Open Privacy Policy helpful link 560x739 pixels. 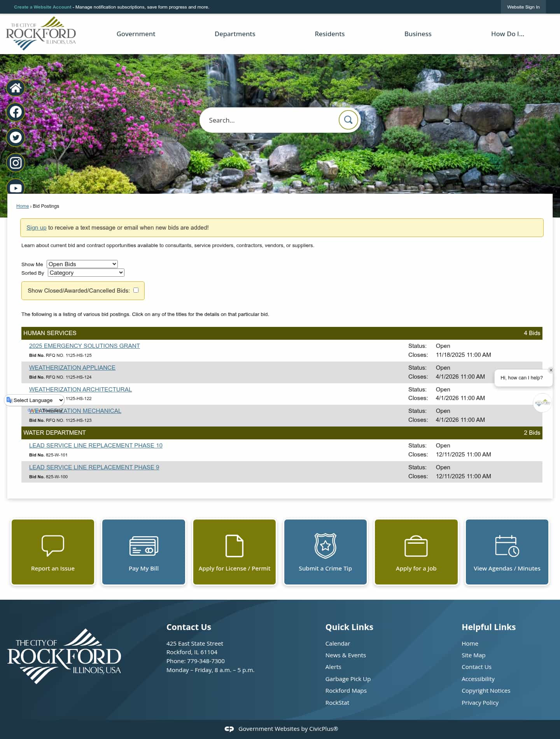point(480,703)
